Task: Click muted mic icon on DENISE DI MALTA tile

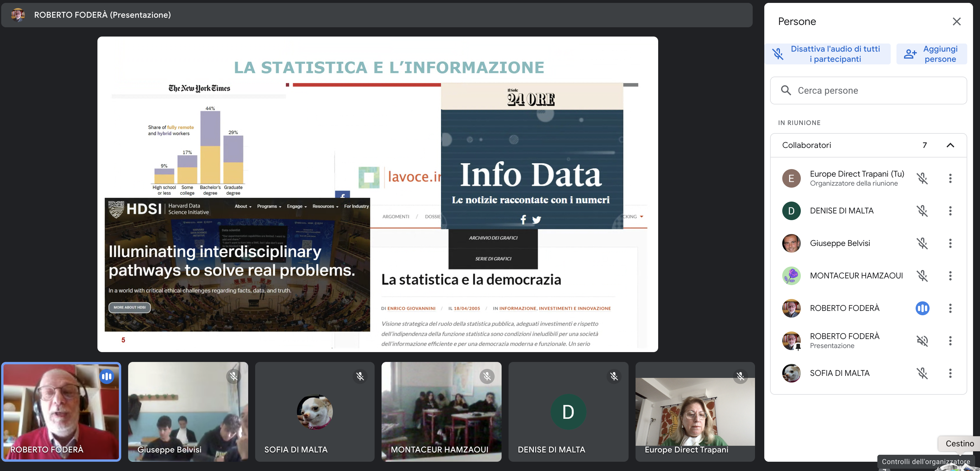Action: [614, 376]
